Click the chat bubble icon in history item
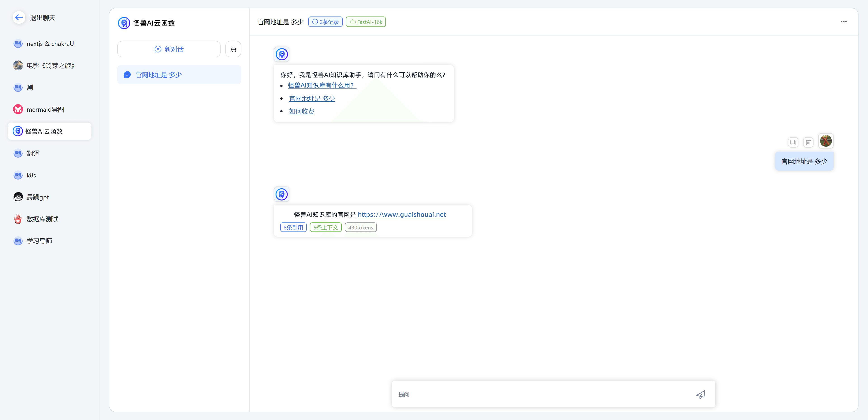The image size is (868, 420). point(127,75)
